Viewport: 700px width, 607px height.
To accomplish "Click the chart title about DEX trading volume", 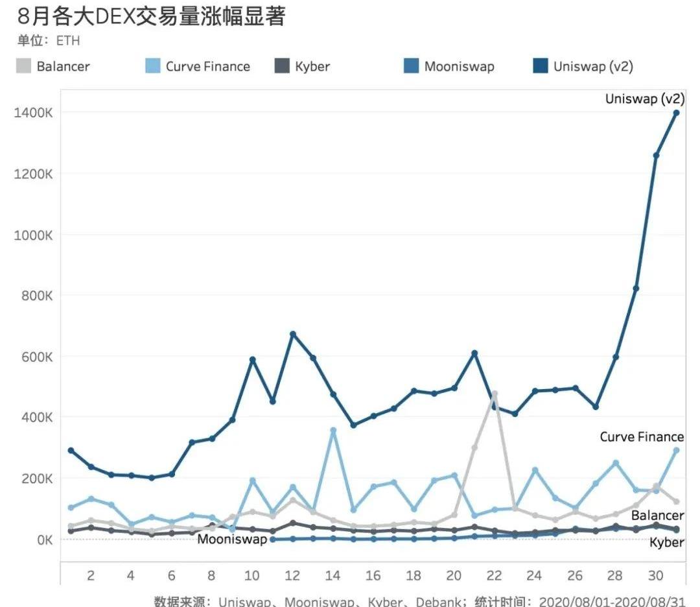I will (x=152, y=16).
